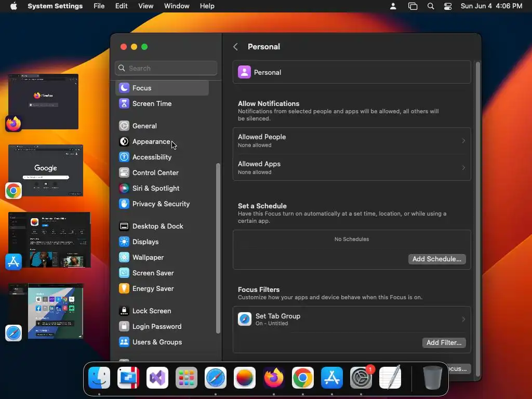Open Finder from the Dock
The width and height of the screenshot is (532, 399).
pyautogui.click(x=99, y=378)
